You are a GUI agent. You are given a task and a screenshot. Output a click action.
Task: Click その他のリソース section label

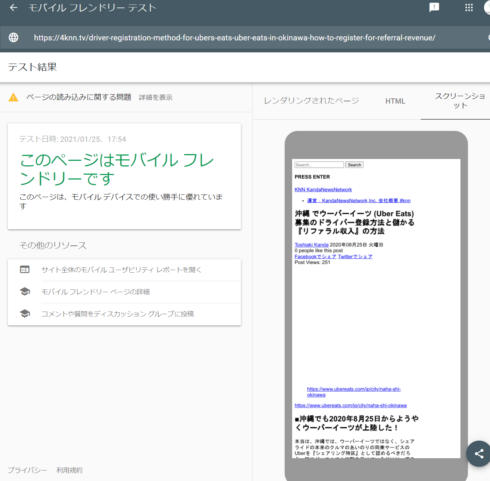point(53,245)
